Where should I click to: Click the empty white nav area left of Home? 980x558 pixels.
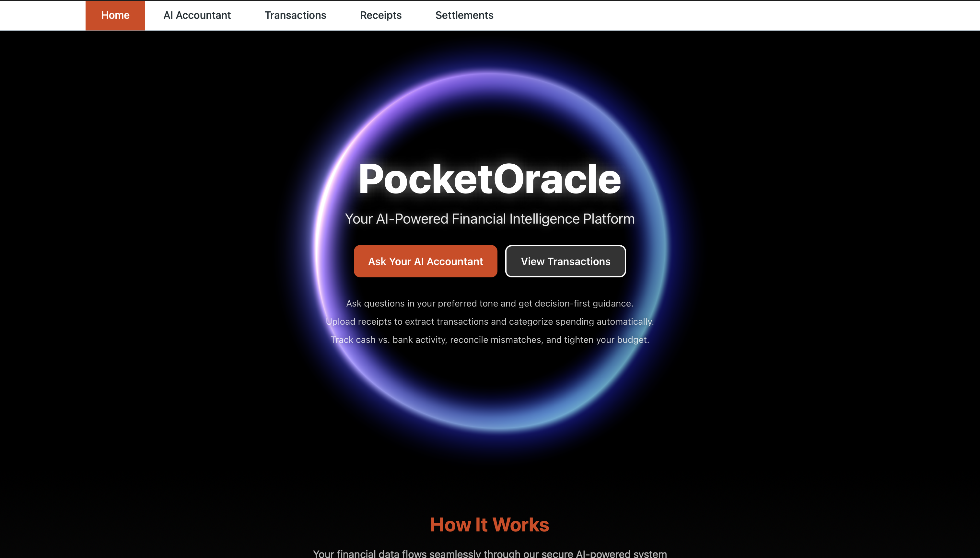(42, 15)
